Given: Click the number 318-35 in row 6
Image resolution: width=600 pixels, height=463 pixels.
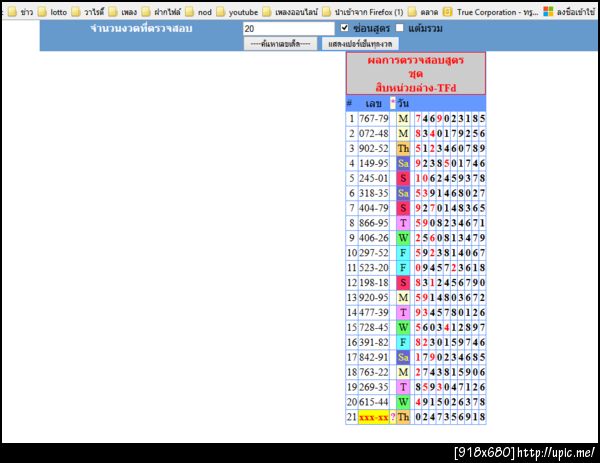Looking at the screenshot, I should [x=374, y=193].
